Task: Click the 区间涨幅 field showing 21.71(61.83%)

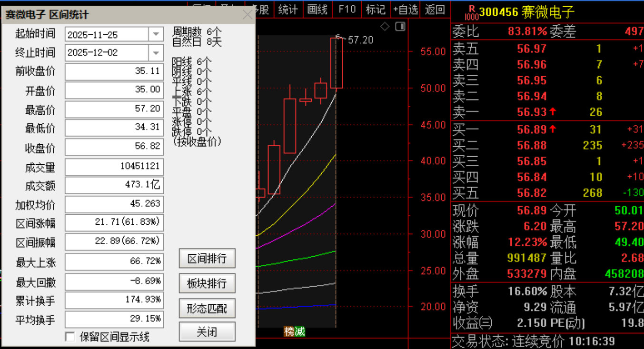Action: coord(114,223)
